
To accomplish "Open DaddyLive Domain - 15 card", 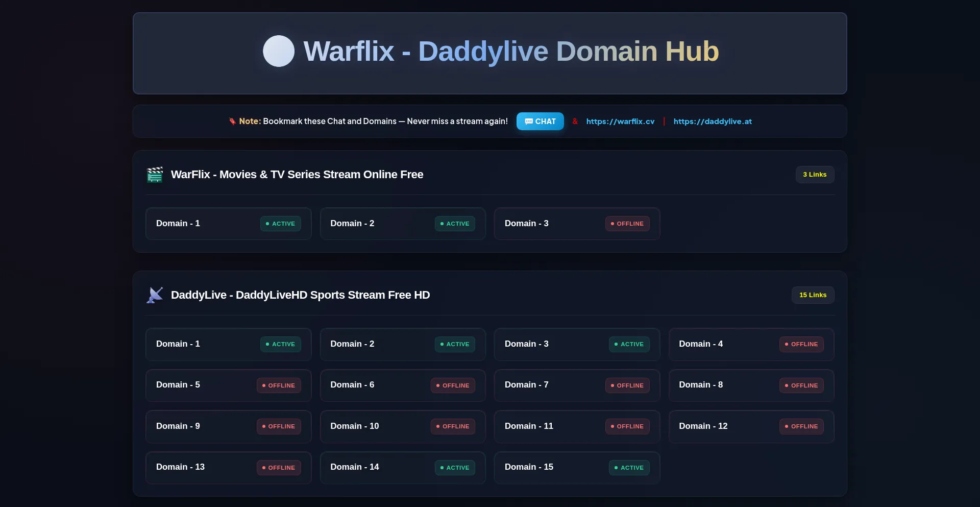I will [x=577, y=468].
